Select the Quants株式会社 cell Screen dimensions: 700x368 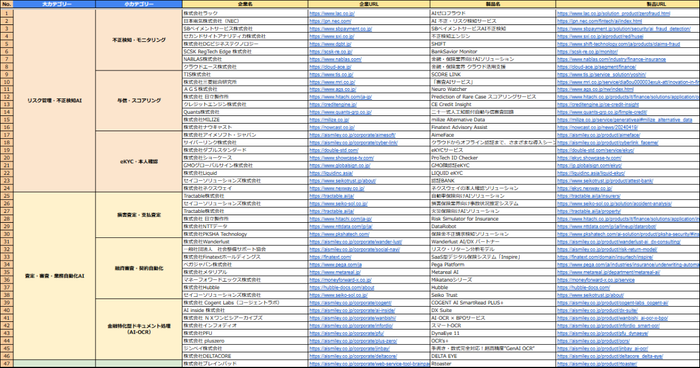click(x=245, y=112)
